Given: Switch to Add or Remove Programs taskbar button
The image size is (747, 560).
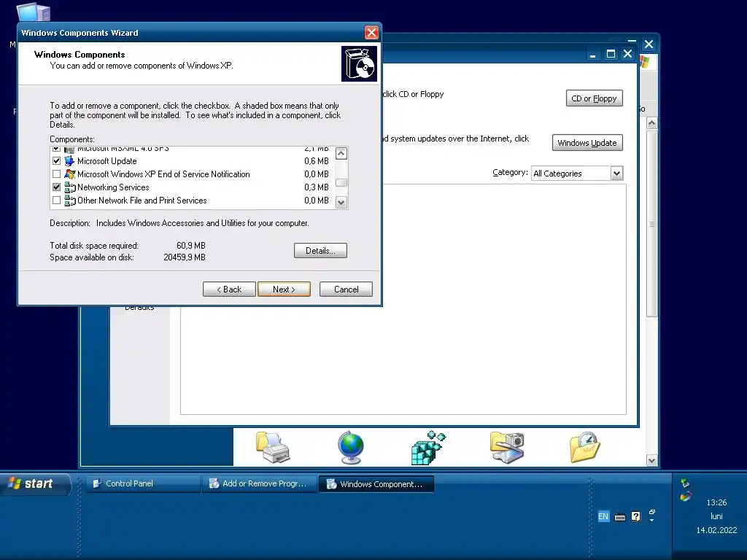Looking at the screenshot, I should 260,484.
